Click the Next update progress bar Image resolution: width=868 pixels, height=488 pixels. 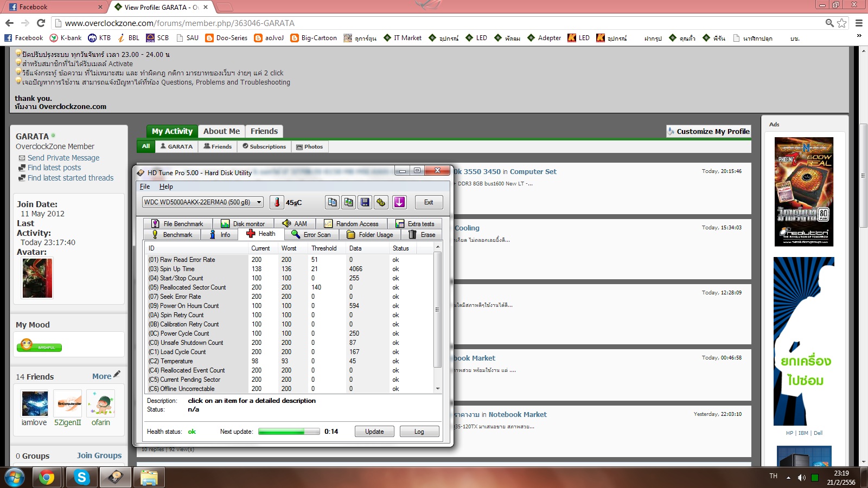tap(289, 432)
